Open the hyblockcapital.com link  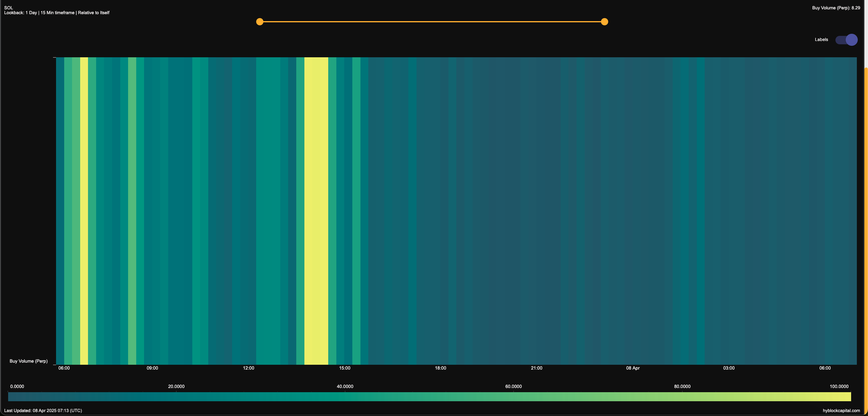(x=841, y=411)
